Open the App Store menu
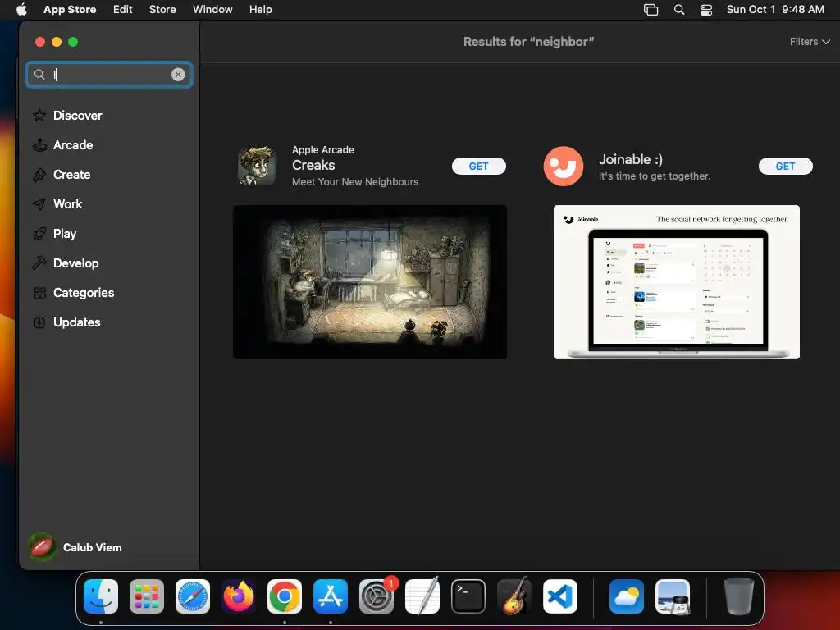The image size is (840, 630). tap(70, 10)
